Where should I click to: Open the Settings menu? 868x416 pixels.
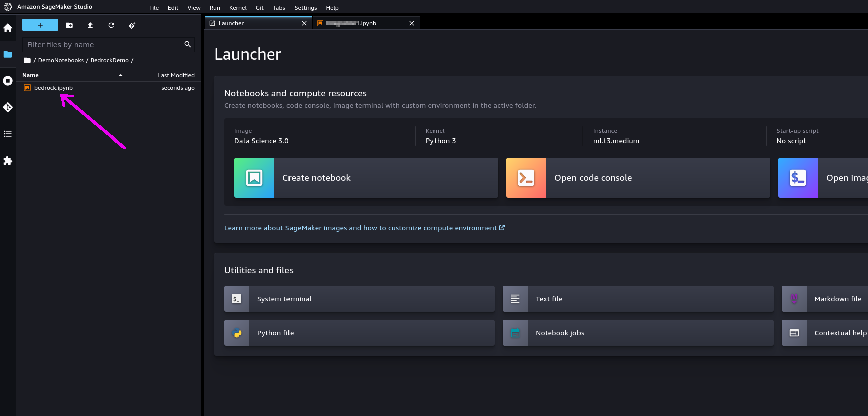point(305,8)
